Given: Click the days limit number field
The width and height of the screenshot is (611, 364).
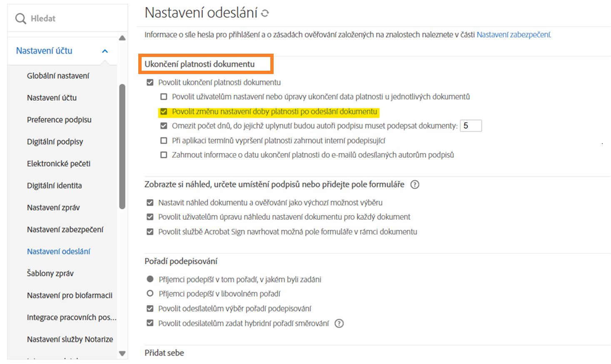Looking at the screenshot, I should click(x=471, y=126).
